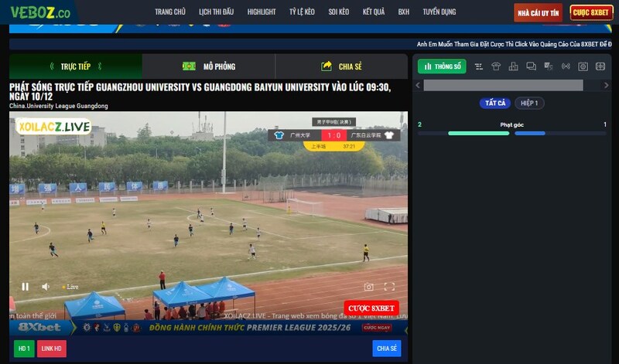
Task: Enter fullscreen video mode
Action: tap(389, 287)
